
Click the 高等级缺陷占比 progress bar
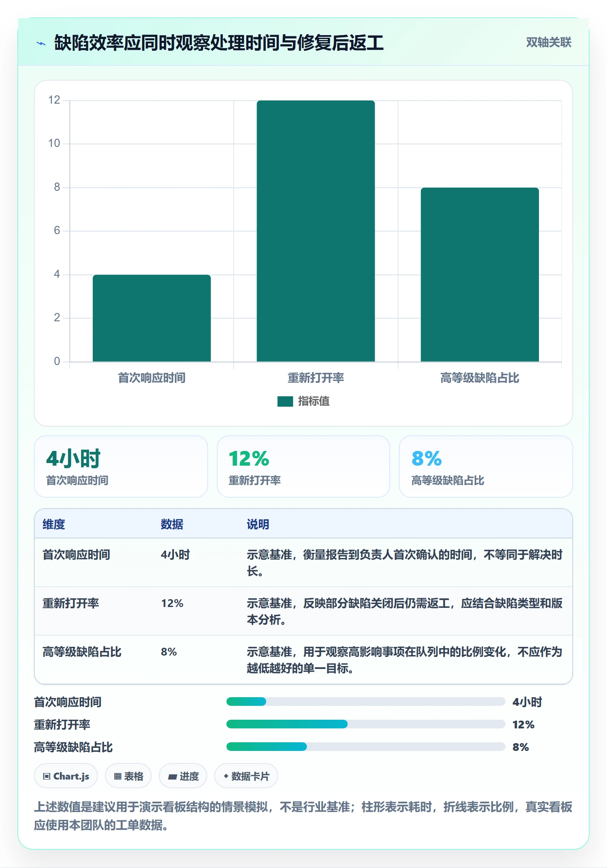[366, 747]
